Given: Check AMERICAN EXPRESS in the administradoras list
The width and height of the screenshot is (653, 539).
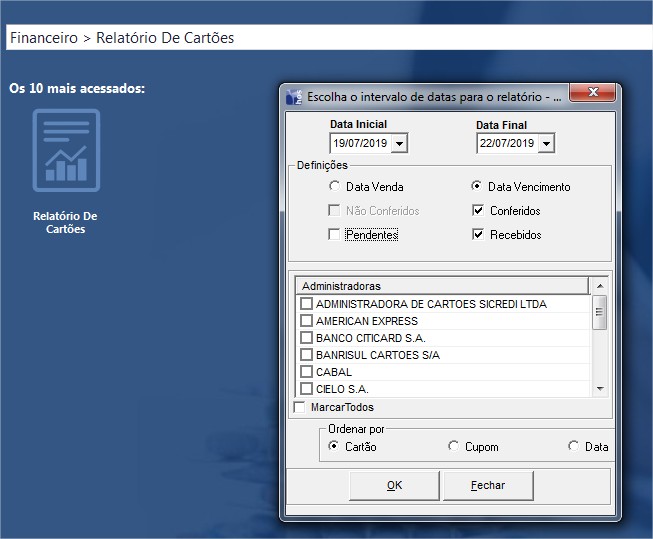Looking at the screenshot, I should coord(307,321).
